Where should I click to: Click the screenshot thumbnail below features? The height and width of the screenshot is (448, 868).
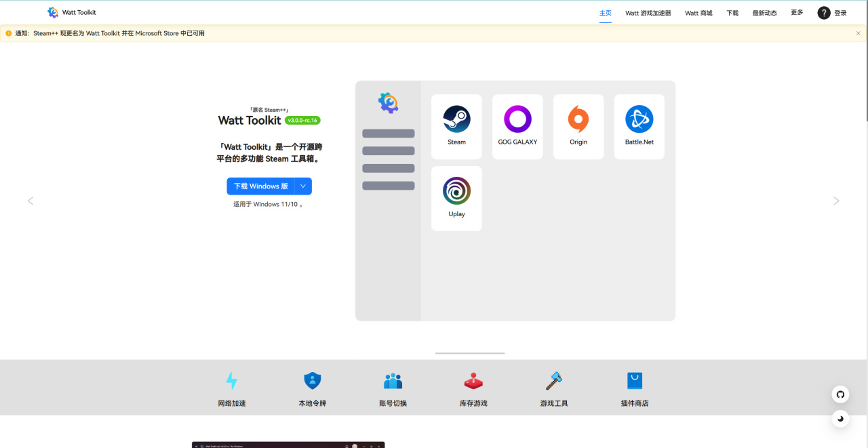click(x=288, y=445)
